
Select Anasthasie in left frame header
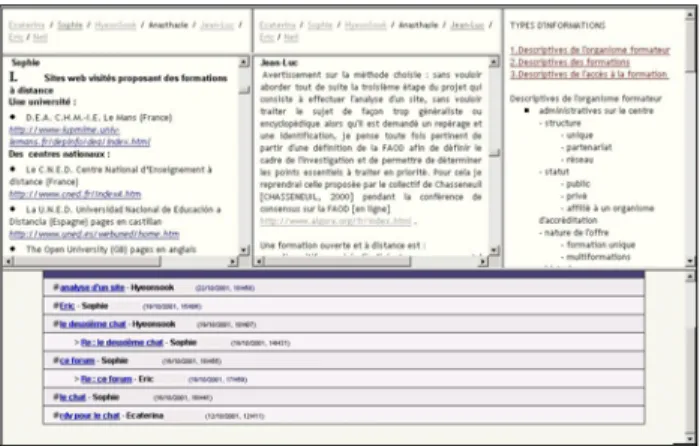[x=168, y=25]
